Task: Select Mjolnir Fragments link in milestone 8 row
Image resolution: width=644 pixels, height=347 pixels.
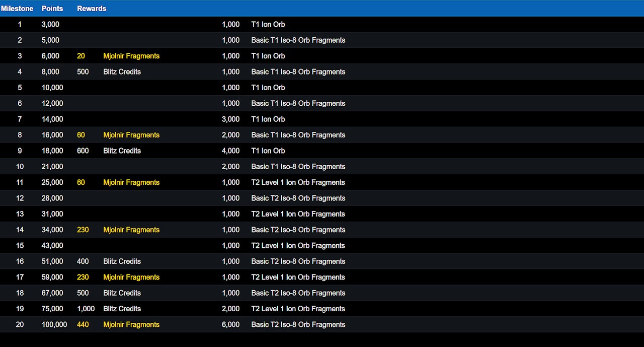Action: pyautogui.click(x=131, y=135)
